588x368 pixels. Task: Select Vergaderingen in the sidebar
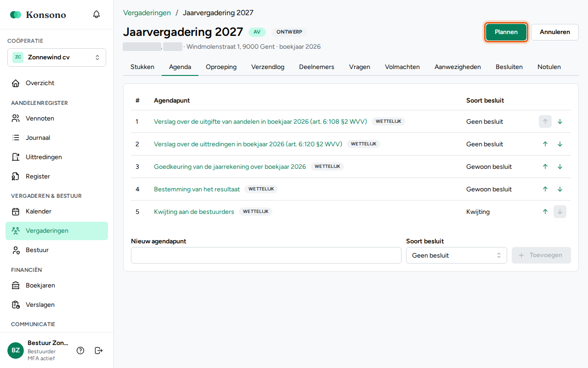57,231
